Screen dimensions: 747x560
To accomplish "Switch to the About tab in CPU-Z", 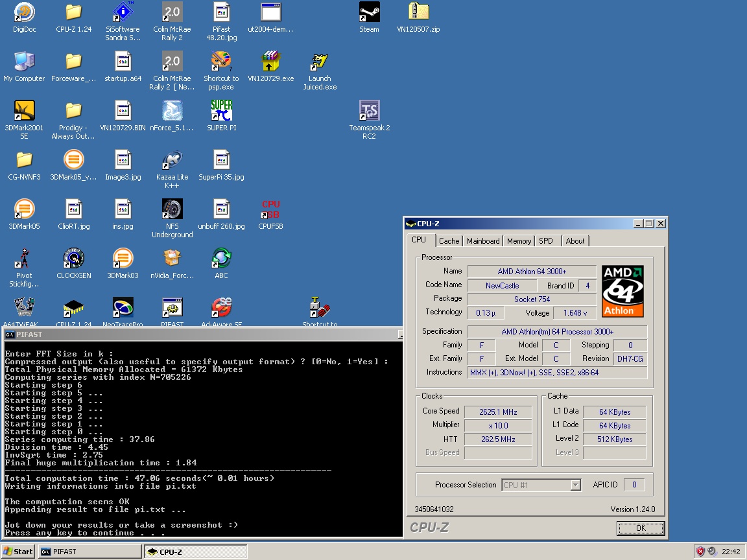I will [x=575, y=241].
